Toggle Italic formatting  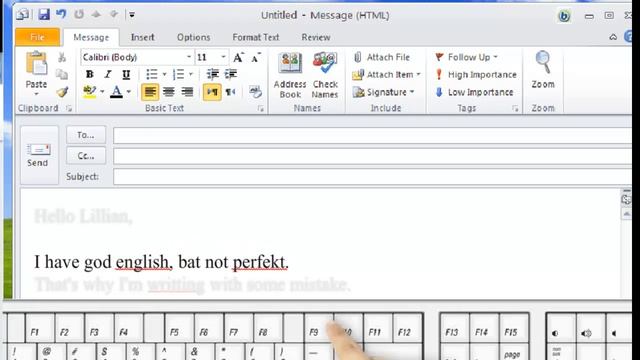(x=107, y=74)
